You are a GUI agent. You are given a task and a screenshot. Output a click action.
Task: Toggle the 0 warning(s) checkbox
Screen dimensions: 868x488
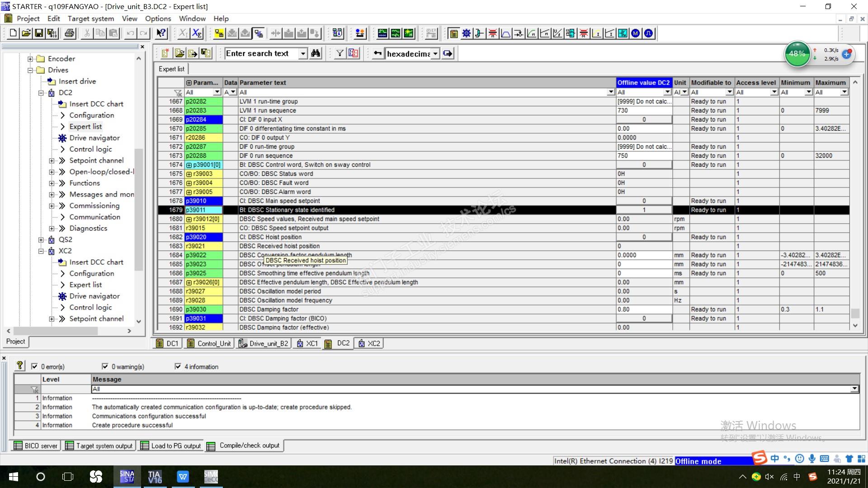pyautogui.click(x=105, y=366)
